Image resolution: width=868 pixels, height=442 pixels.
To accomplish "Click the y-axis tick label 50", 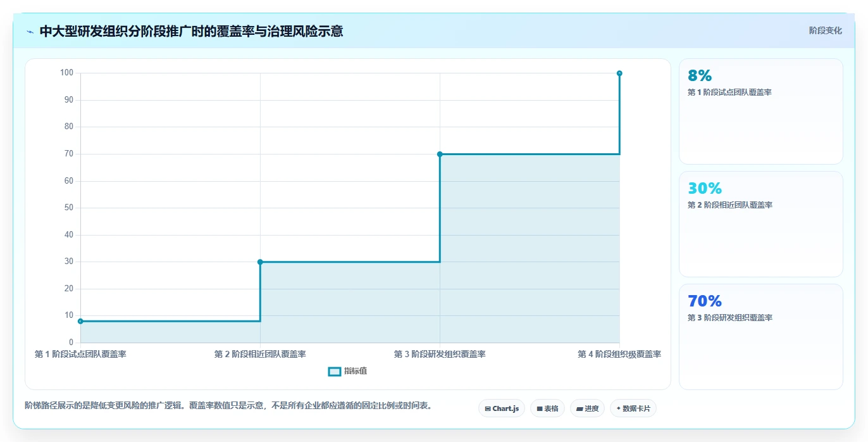I will tap(69, 208).
